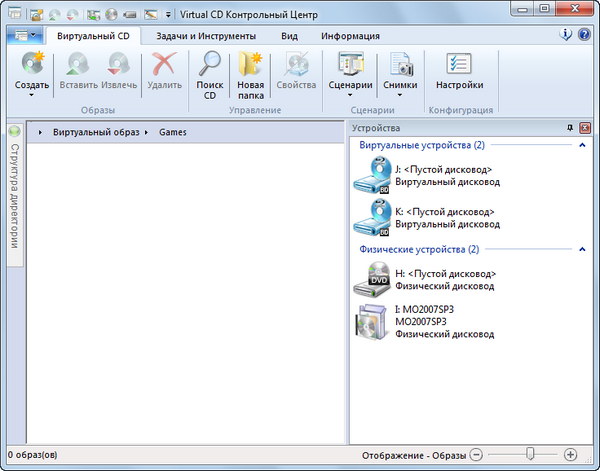Screen dimensions: 600x471
Task: Open the Вид ribbon tab
Action: pos(289,36)
